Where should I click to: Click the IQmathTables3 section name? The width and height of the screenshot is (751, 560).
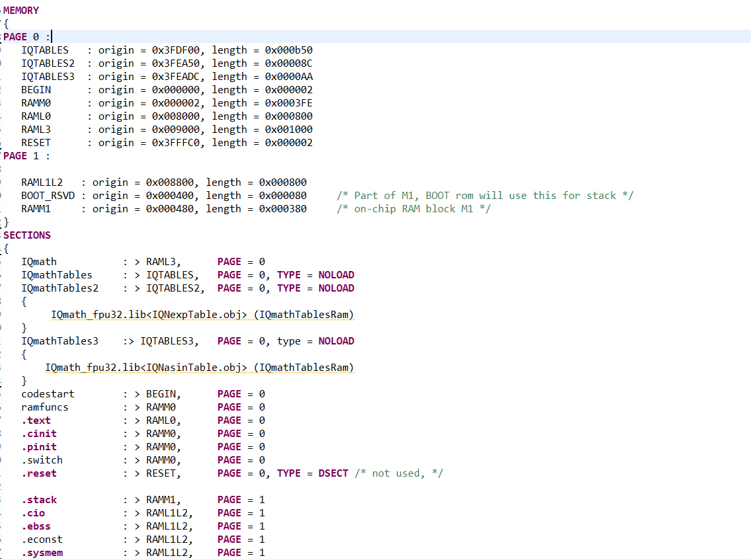pos(59,341)
